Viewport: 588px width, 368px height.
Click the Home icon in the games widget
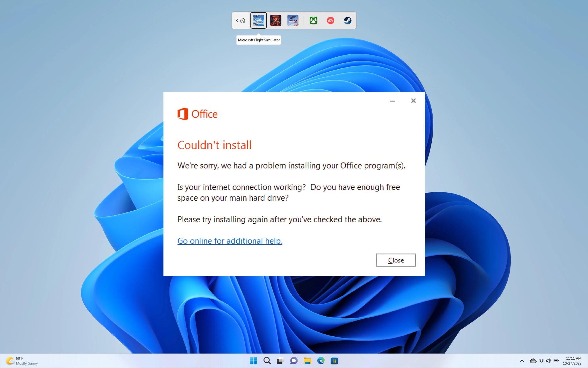[243, 20]
